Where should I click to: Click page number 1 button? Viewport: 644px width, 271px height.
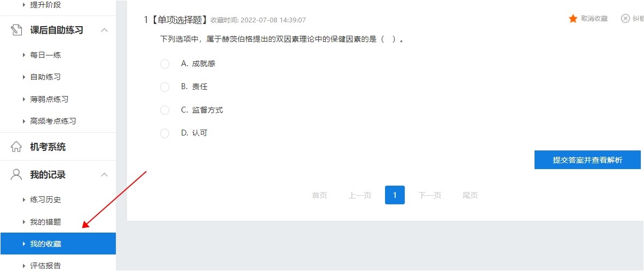pyautogui.click(x=395, y=195)
